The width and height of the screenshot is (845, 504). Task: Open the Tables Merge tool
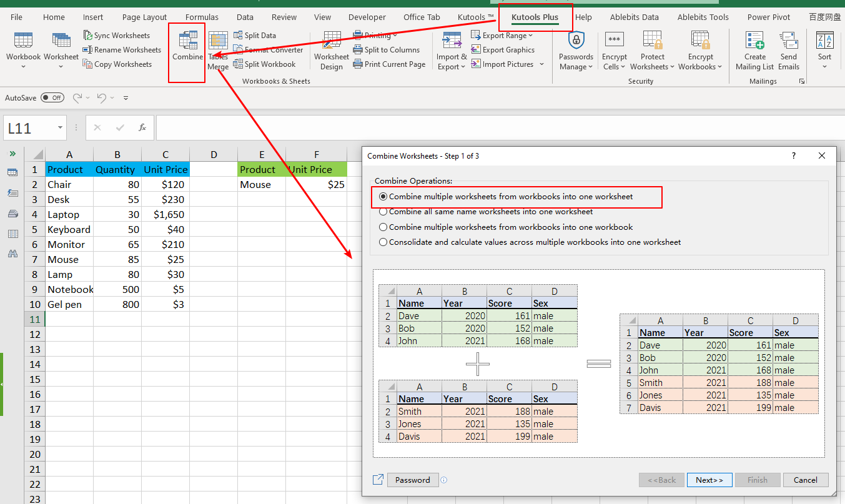pos(217,50)
